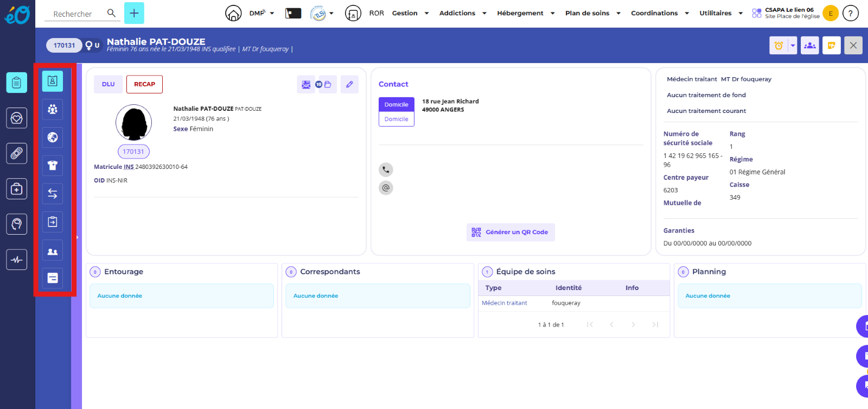Viewport: 868px width, 409px height.
Task: Click the two-arrows transfer icon in sidebar
Action: (x=53, y=194)
